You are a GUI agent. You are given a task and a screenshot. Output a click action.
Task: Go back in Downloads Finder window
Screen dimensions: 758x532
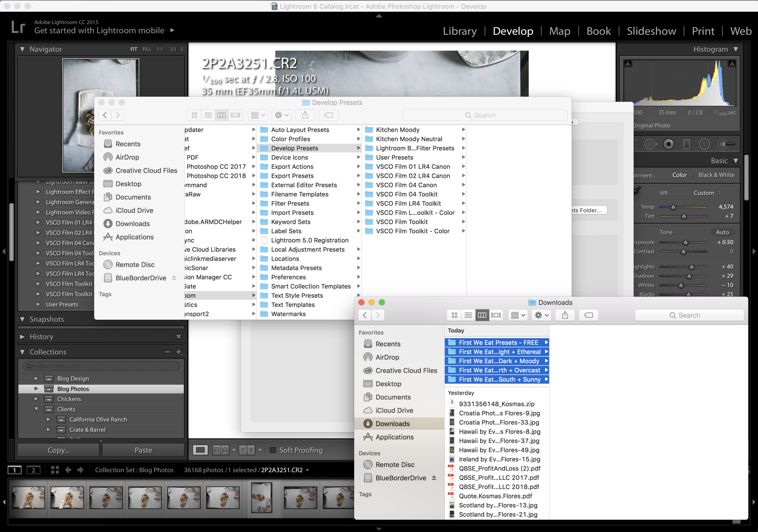(x=364, y=315)
